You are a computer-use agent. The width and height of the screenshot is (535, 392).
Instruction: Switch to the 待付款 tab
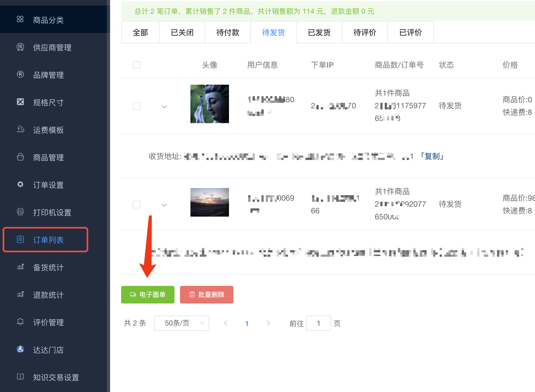pyautogui.click(x=228, y=32)
